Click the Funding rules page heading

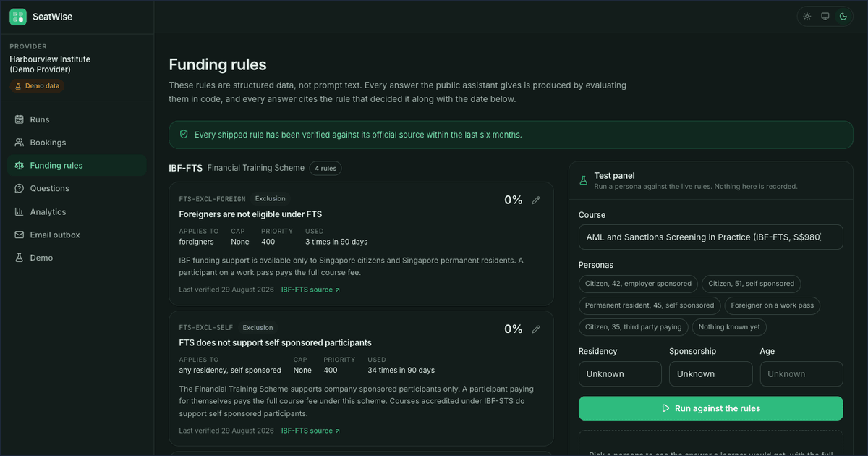(218, 64)
